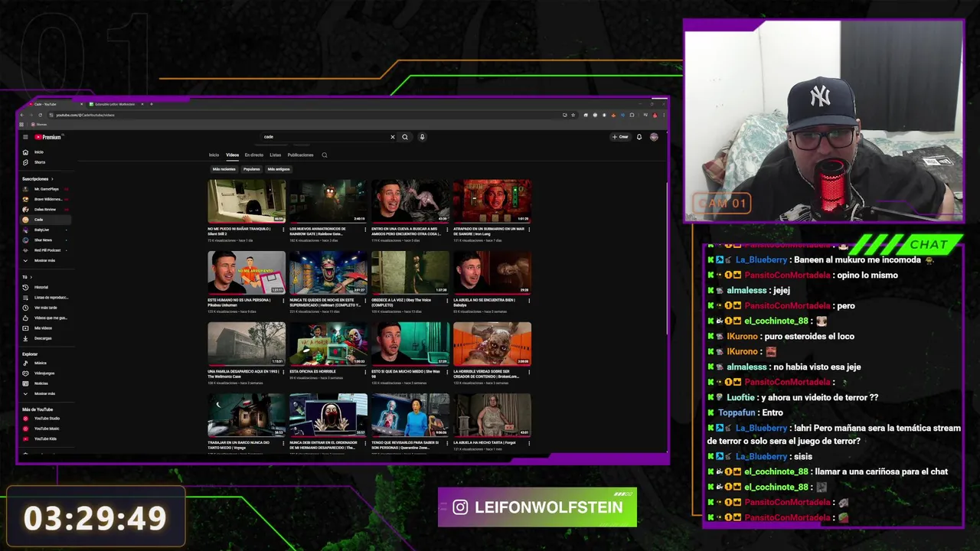This screenshot has width=980, height=551.
Task: Open YouTube Music link
Action: pyautogui.click(x=46, y=429)
